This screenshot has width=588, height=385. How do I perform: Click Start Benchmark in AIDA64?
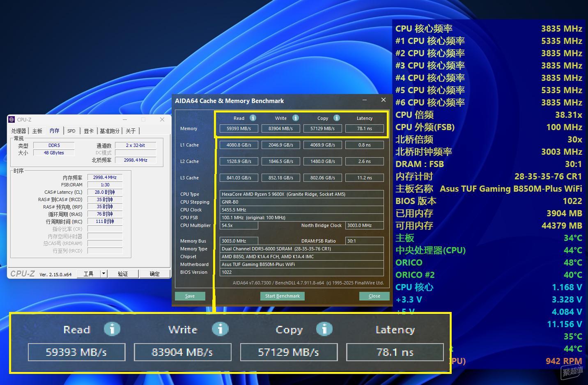click(x=283, y=296)
